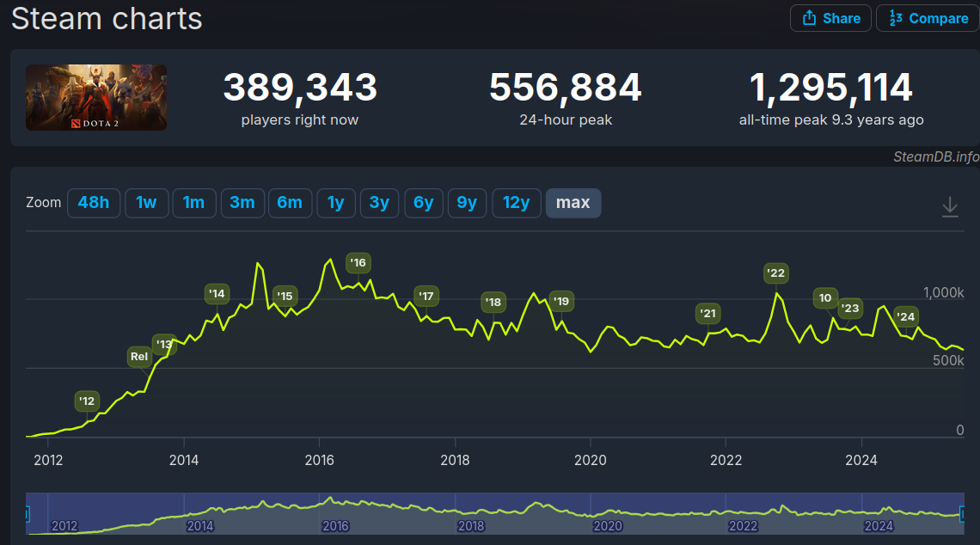Viewport: 980px width, 545px height.
Task: Switch zoom to 1m
Action: 194,203
